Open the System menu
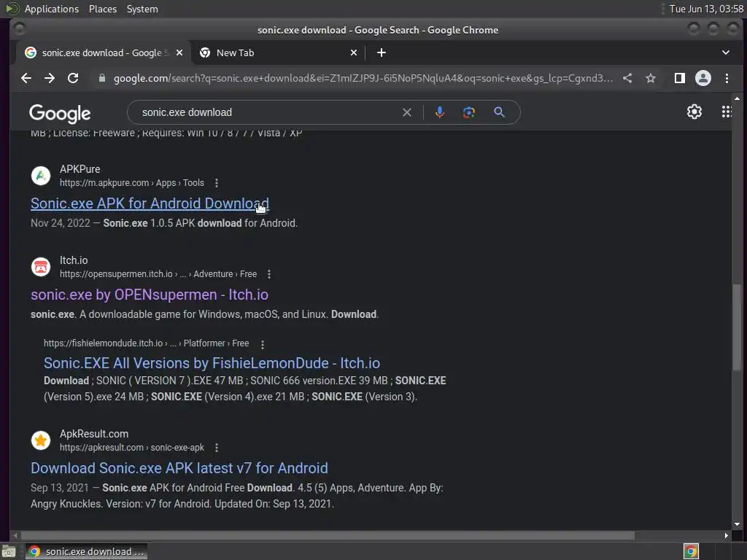The image size is (747, 560). (142, 9)
